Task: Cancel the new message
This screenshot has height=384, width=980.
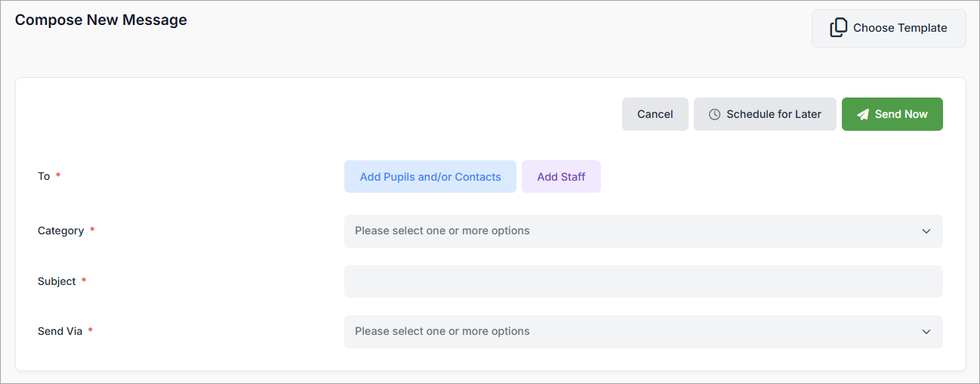Action: (655, 114)
